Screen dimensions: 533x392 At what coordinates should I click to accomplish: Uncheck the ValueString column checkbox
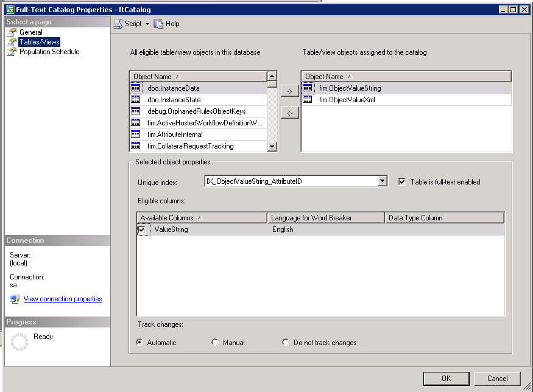[142, 229]
